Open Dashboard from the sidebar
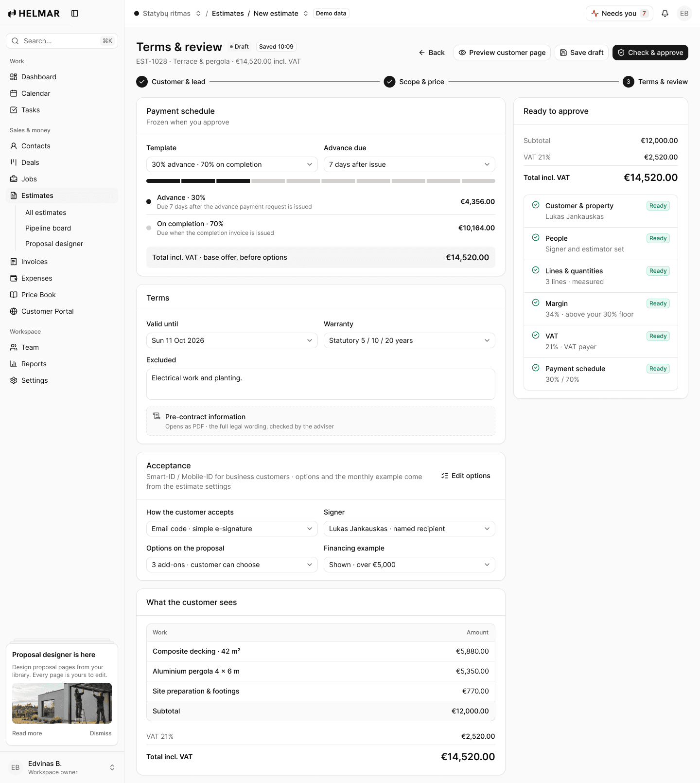The image size is (700, 783). pyautogui.click(x=62, y=77)
